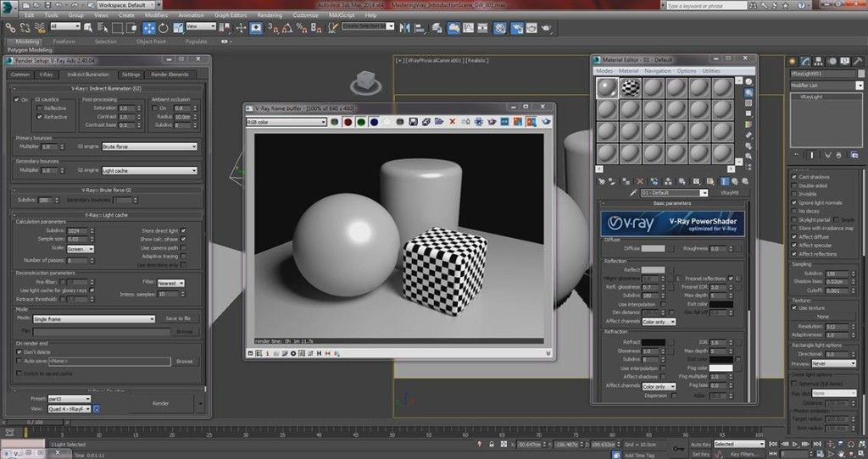Open the Modify tab in command panel
This screenshot has height=459, width=868.
click(x=804, y=61)
